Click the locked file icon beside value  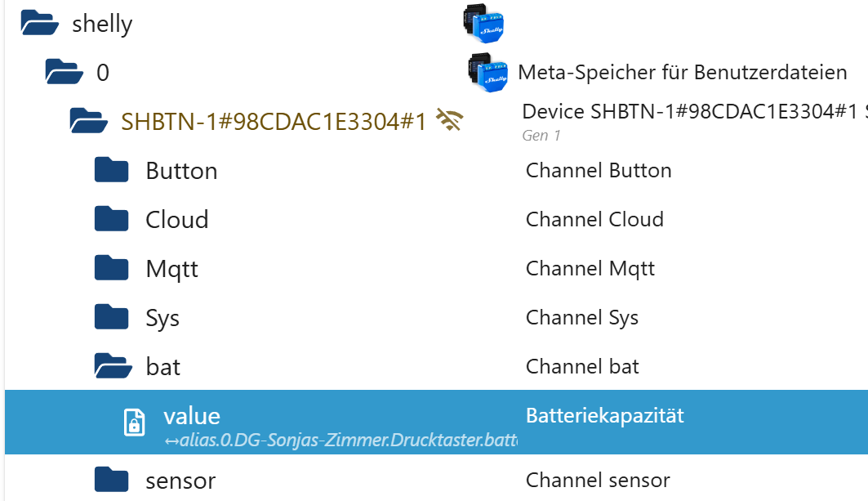134,423
